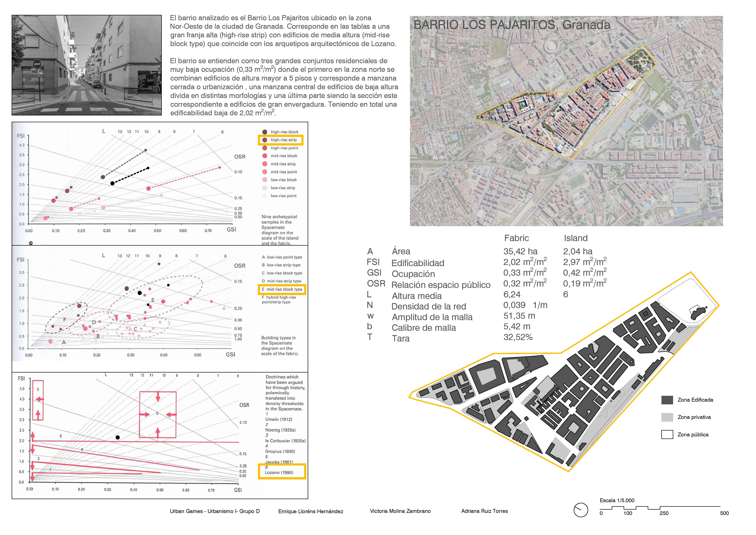Select author name 'Victoria Molina Zambrano'

pos(400,511)
